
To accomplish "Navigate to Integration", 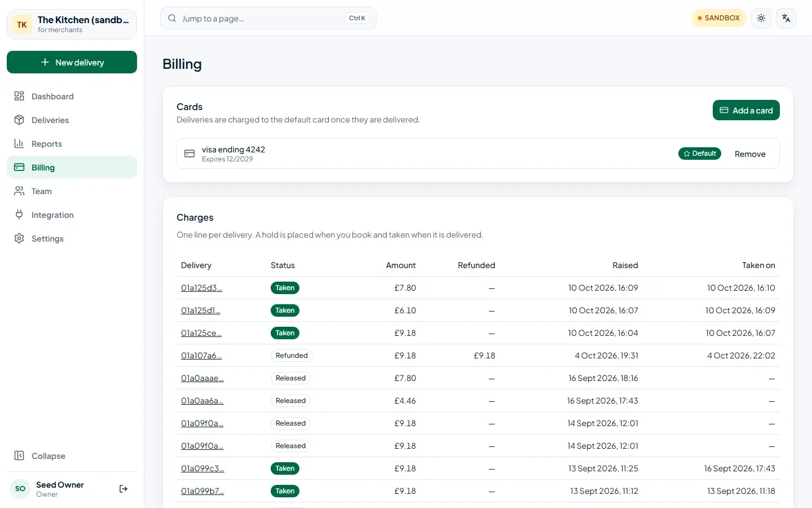I will point(72,214).
